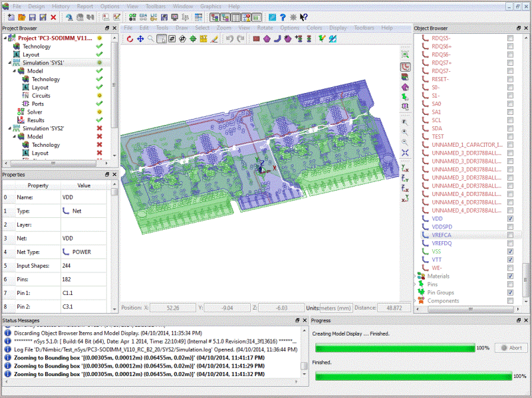
Task: Click the undo arrow icon
Action: [x=229, y=39]
